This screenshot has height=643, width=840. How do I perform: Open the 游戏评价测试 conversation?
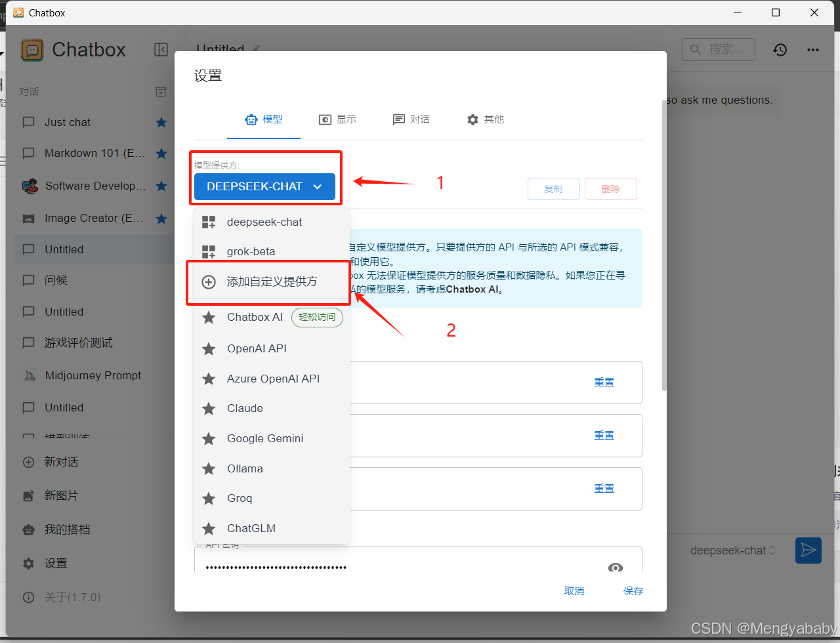[93, 342]
